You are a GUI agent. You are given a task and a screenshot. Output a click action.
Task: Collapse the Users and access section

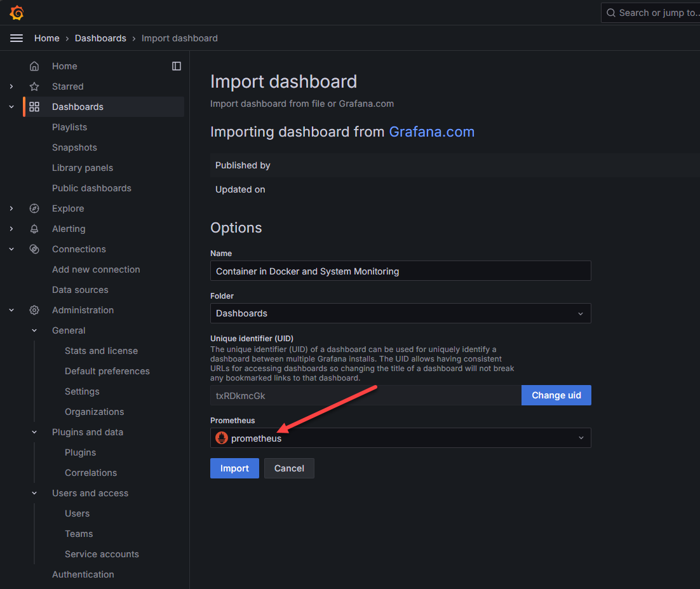point(34,493)
